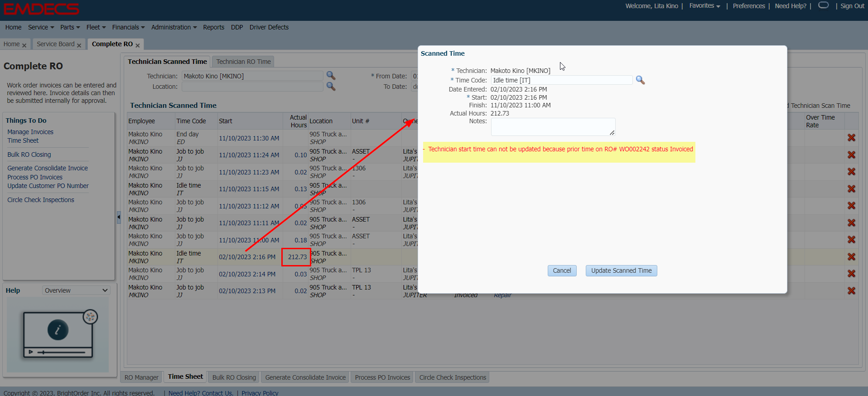
Task: Switch to Technician RO Time tab
Action: [x=243, y=62]
